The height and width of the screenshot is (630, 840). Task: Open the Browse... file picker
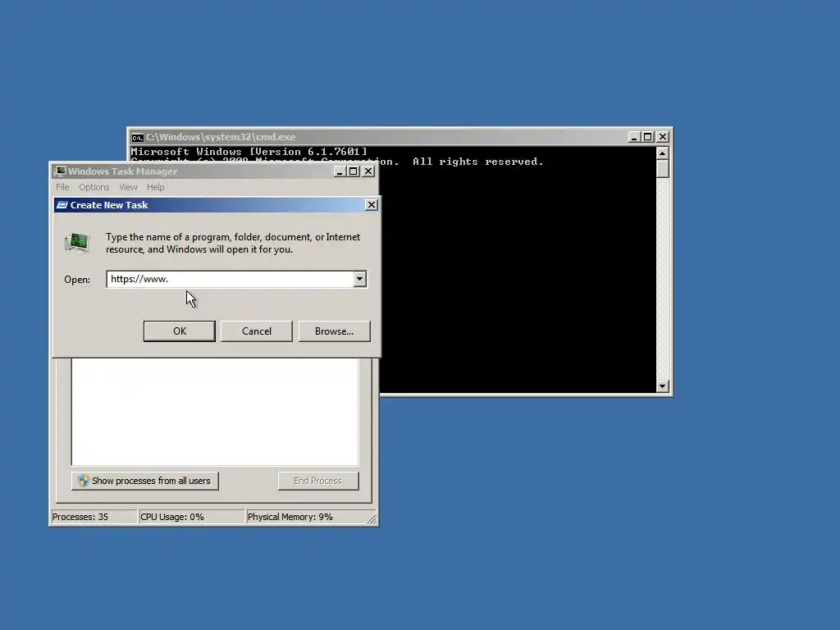tap(335, 331)
